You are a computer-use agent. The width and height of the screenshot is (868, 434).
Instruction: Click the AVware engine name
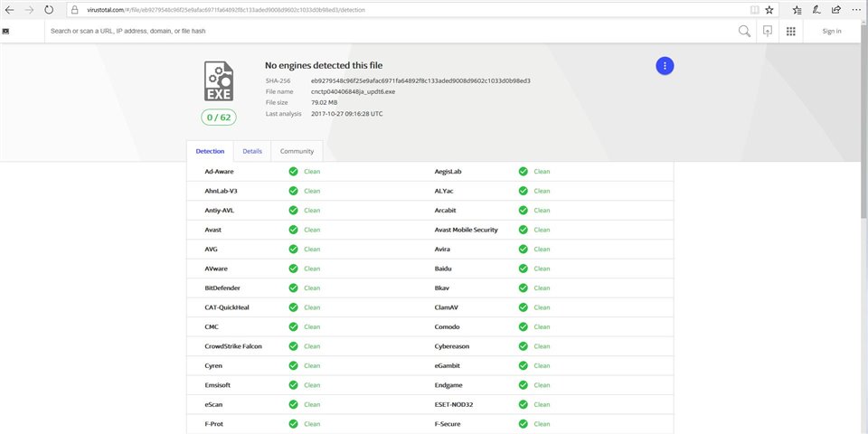click(216, 269)
